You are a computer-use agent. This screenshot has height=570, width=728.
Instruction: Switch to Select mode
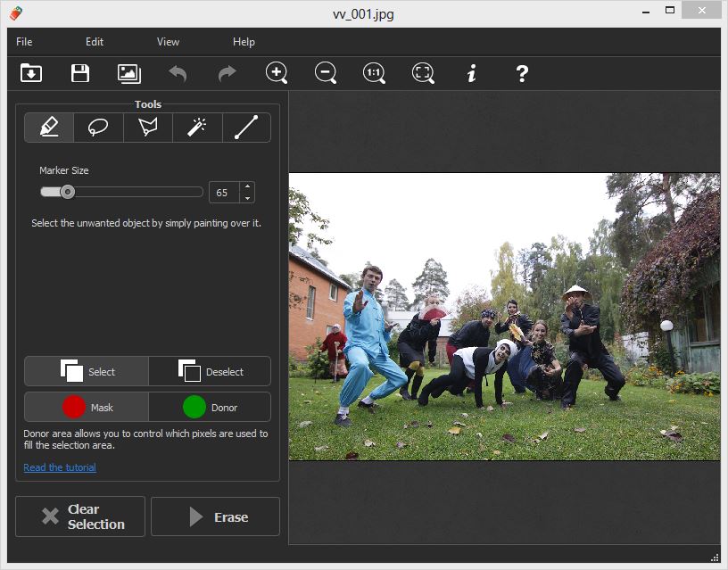point(87,371)
